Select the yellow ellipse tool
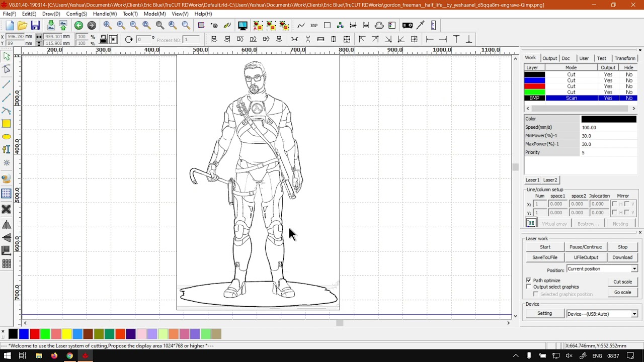This screenshot has height=362, width=644. tap(7, 137)
